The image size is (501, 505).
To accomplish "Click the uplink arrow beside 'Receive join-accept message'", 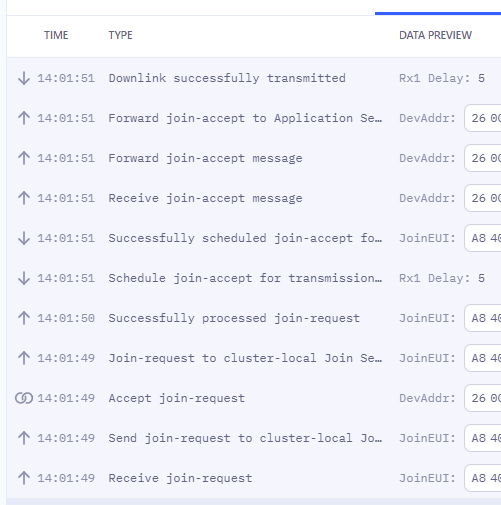I will [x=24, y=198].
